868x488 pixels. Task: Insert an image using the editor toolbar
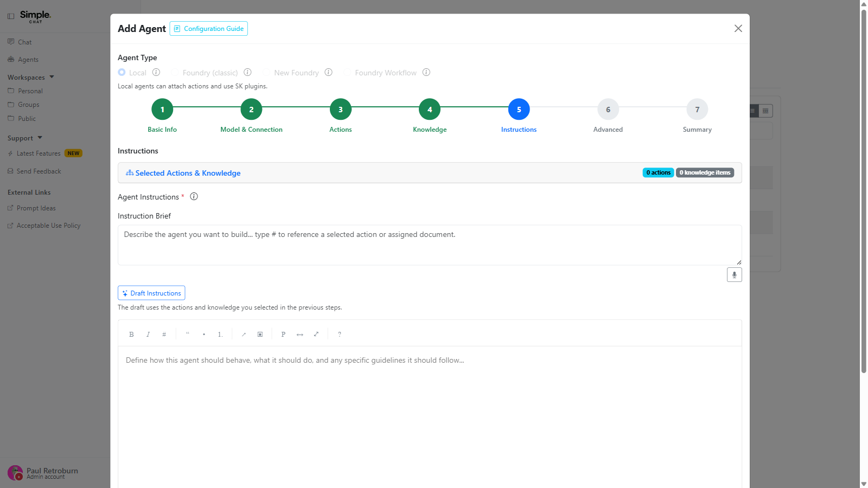(260, 335)
